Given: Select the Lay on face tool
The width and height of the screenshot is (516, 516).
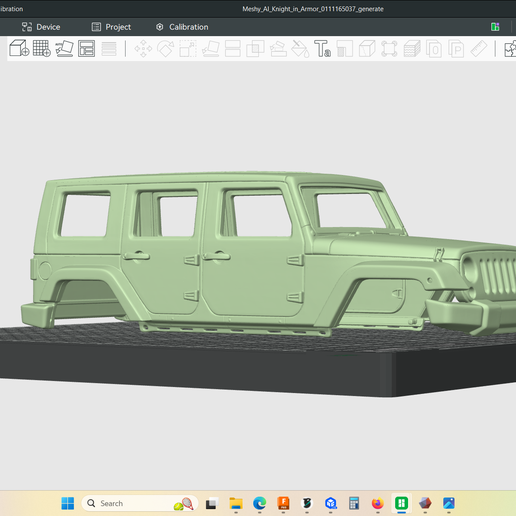Looking at the screenshot, I should pos(210,49).
